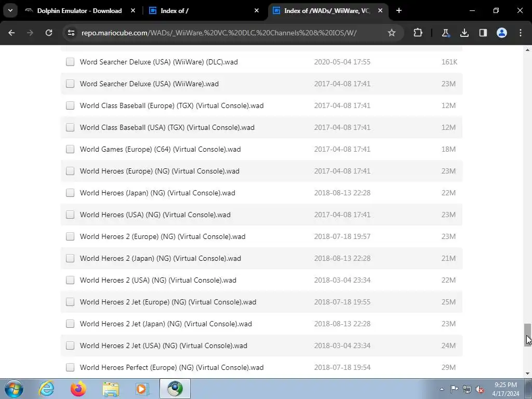This screenshot has width=532, height=399.
Task: Click the scrollbar up arrow
Action: coord(527,50)
